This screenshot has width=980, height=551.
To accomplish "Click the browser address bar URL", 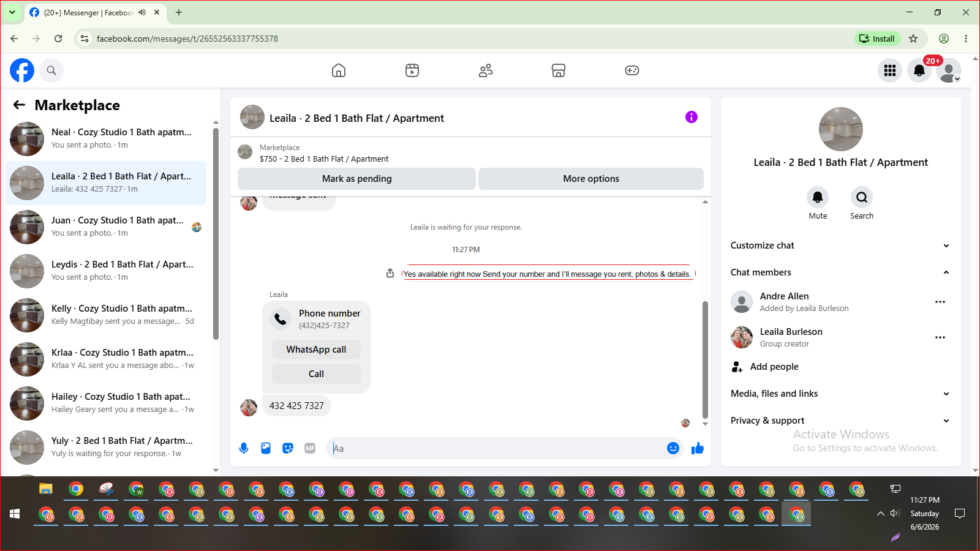I will point(187,39).
